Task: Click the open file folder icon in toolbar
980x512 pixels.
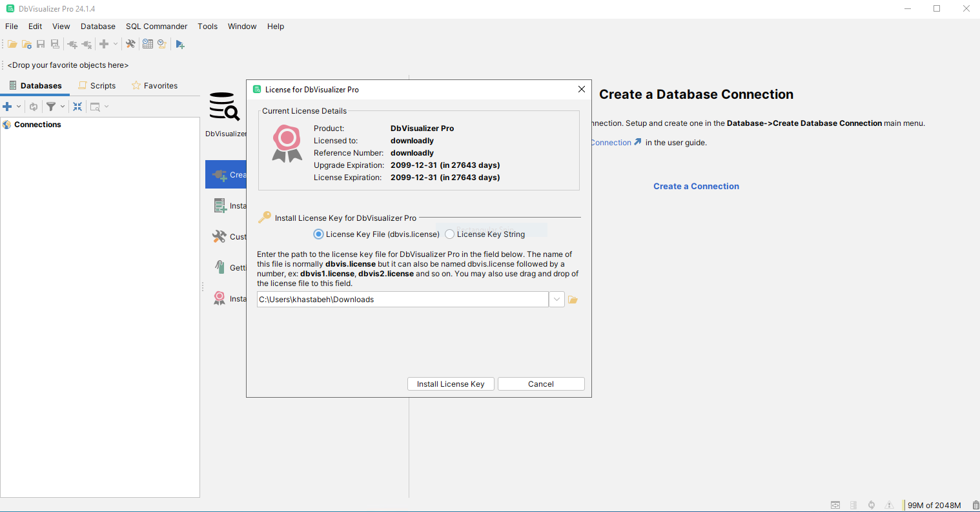Action: pos(12,44)
